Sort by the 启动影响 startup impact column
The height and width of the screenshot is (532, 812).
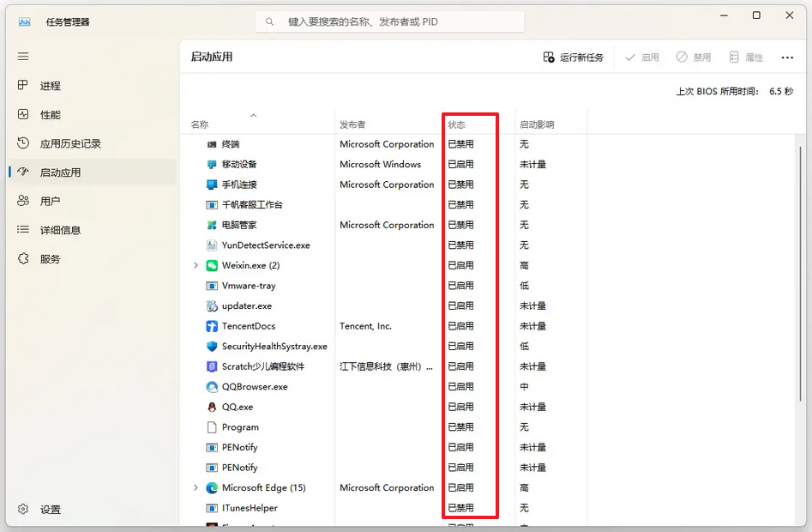pos(537,124)
